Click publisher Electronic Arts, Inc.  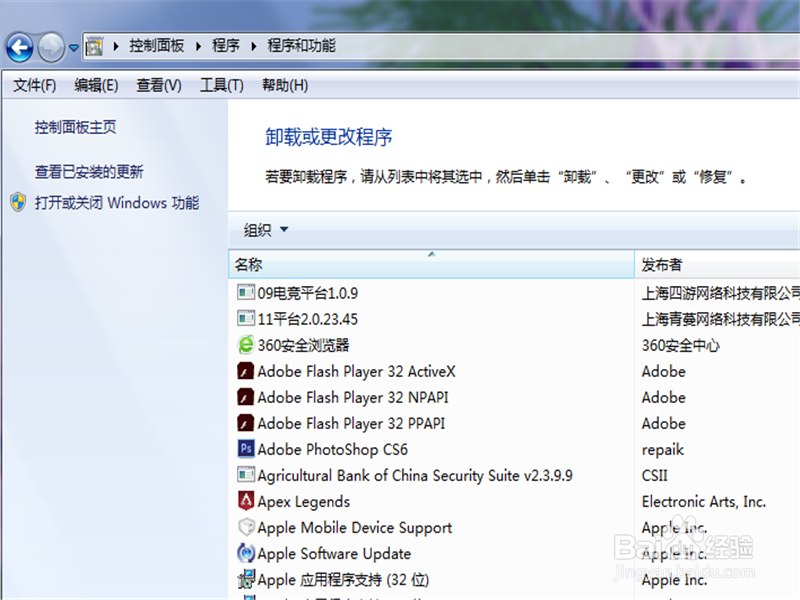(x=704, y=502)
